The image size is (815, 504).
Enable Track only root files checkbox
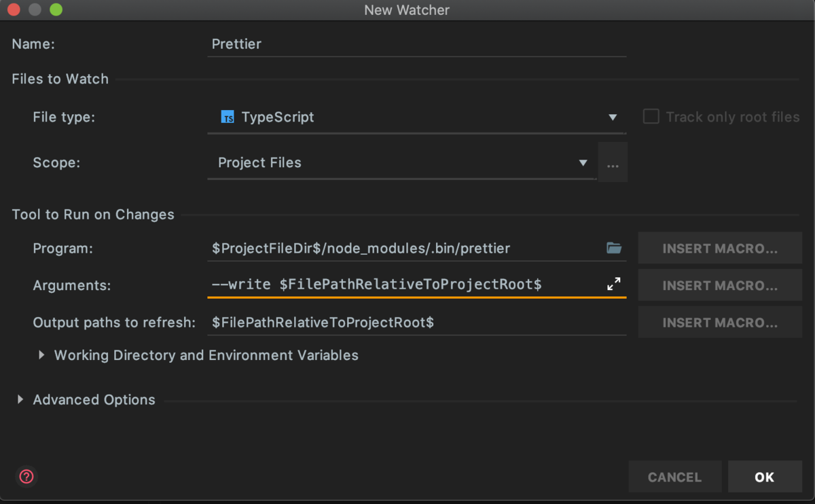651,117
